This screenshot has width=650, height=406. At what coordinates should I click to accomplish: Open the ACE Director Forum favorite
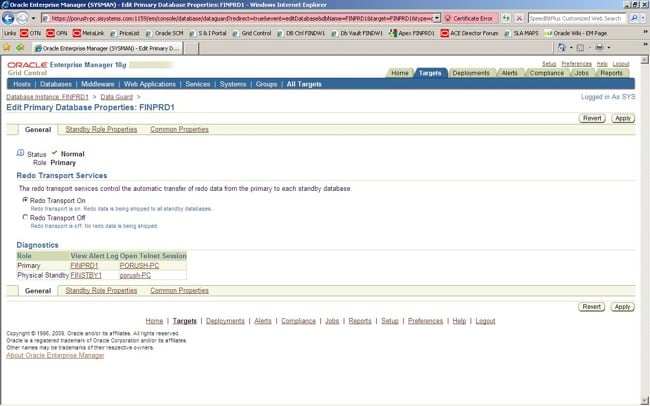pyautogui.click(x=470, y=33)
